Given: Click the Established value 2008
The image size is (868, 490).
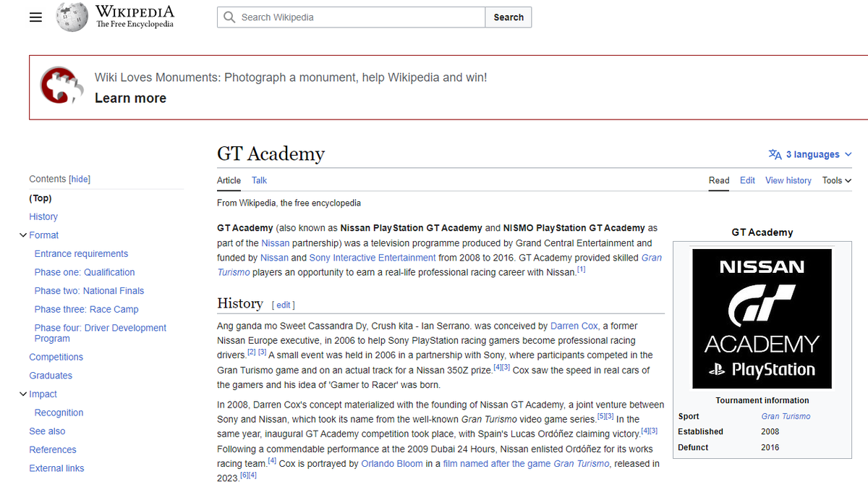Looking at the screenshot, I should pos(771,431).
